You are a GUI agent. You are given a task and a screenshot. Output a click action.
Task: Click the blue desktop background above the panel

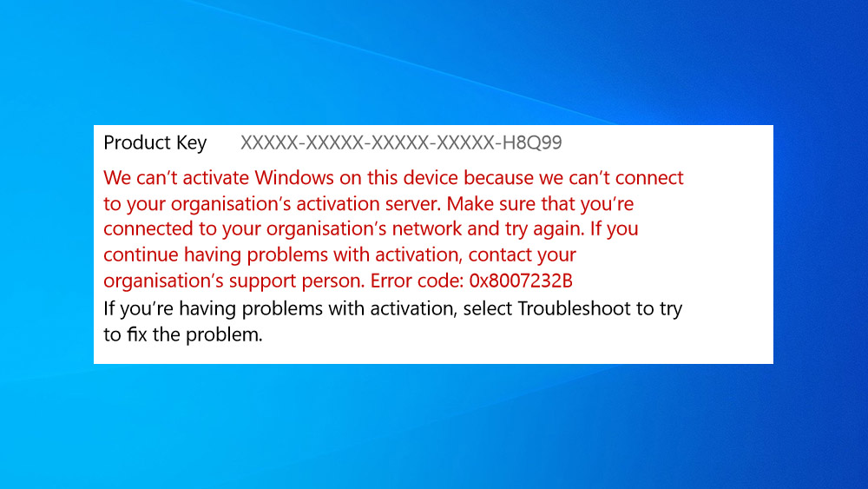point(434,61)
